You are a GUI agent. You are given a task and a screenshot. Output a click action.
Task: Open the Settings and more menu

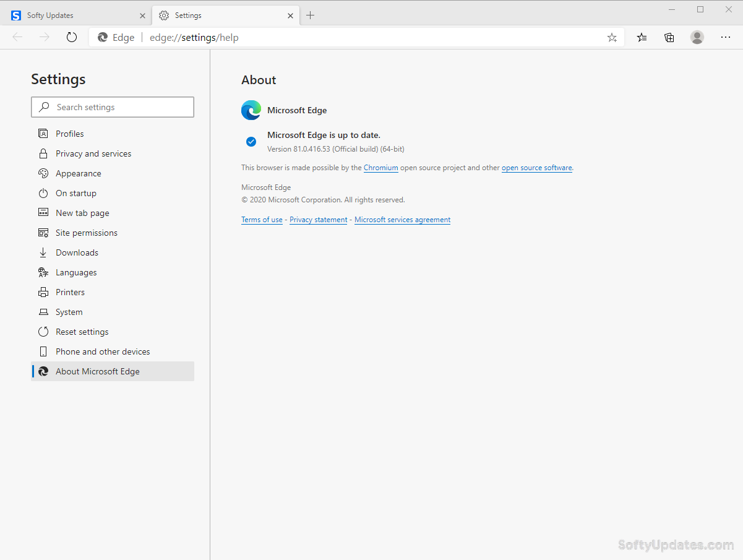click(726, 37)
